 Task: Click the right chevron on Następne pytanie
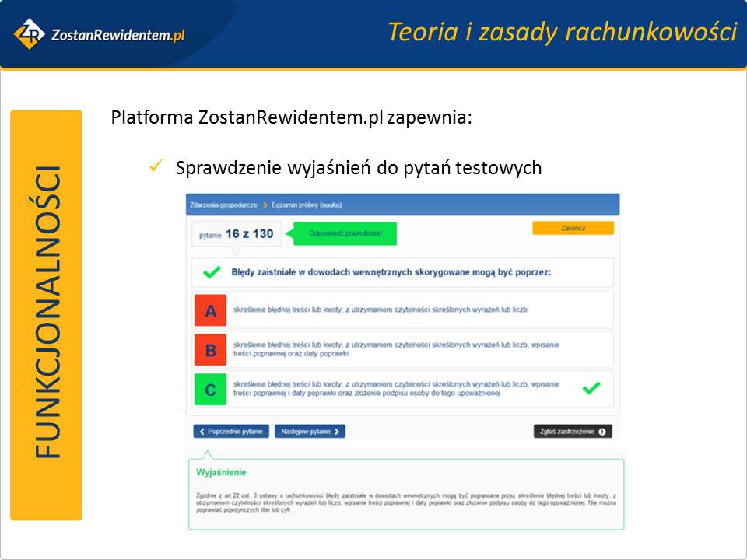click(x=337, y=431)
